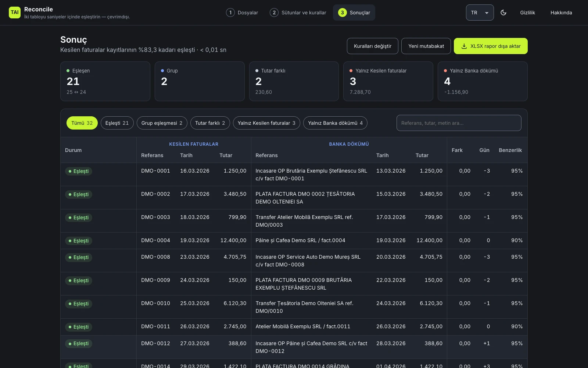This screenshot has width=588, height=368.
Task: Select step 3 Sonuçlar
Action: pyautogui.click(x=354, y=13)
